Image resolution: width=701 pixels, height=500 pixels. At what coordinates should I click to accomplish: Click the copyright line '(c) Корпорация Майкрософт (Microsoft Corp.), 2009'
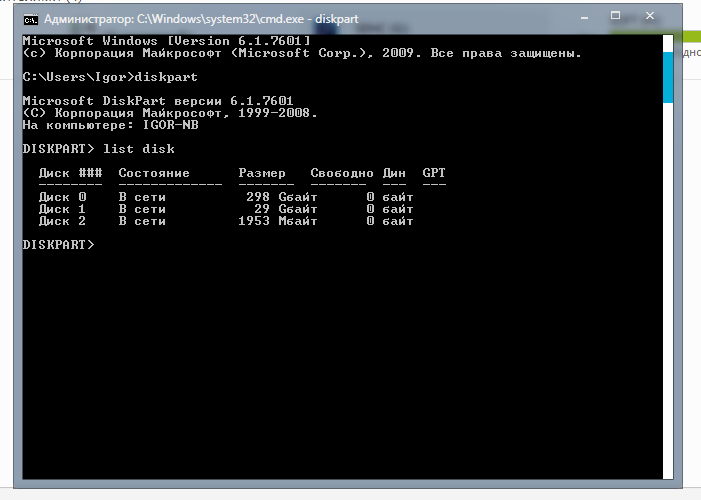coord(222,53)
